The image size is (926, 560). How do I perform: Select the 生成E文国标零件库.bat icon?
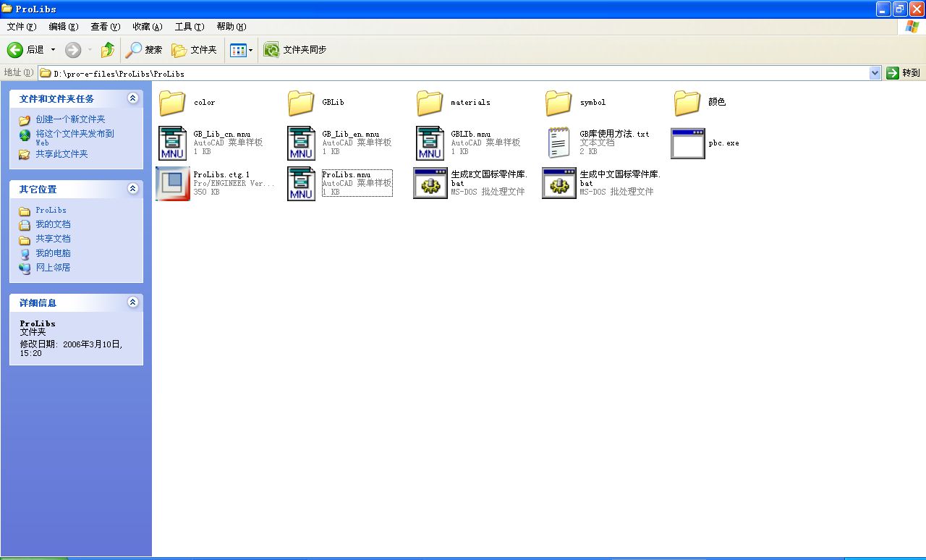tap(430, 184)
